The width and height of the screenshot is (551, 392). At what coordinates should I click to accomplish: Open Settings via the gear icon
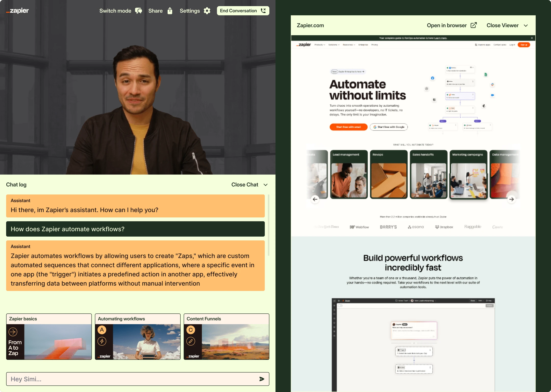207,11
